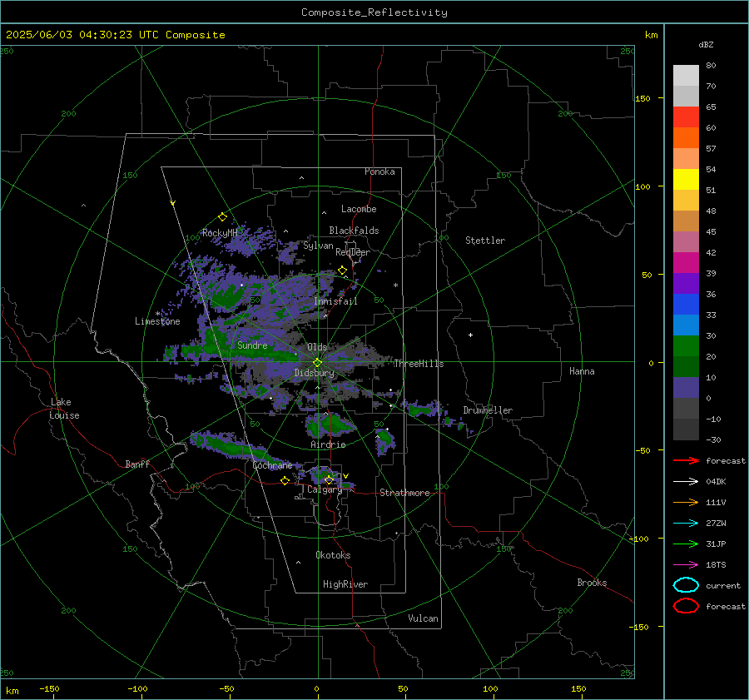Click the Drumheller city label
This screenshot has width=749, height=700.
point(488,410)
